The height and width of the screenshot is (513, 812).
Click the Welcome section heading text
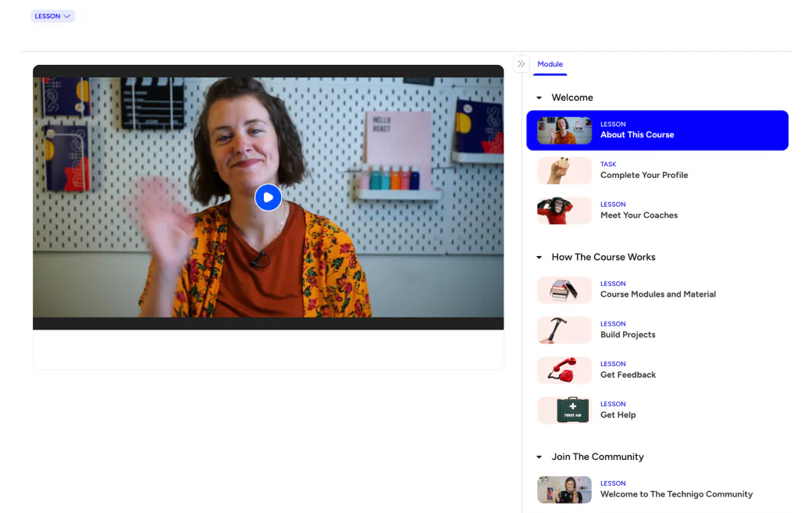coord(572,98)
